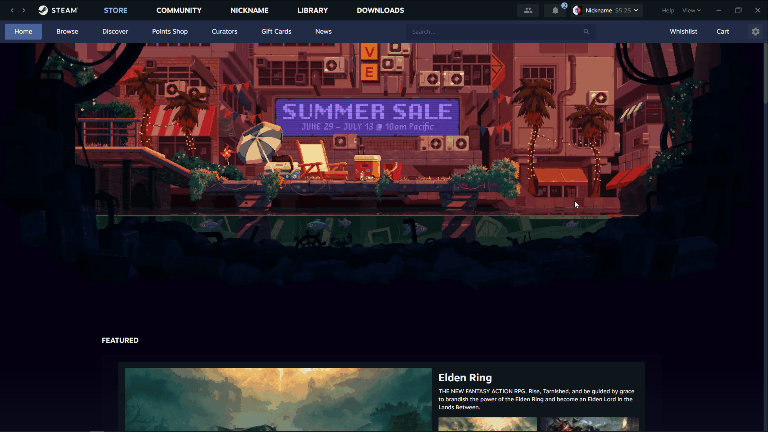Switch to the LIBRARY tab
This screenshot has width=768, height=432.
coord(312,10)
